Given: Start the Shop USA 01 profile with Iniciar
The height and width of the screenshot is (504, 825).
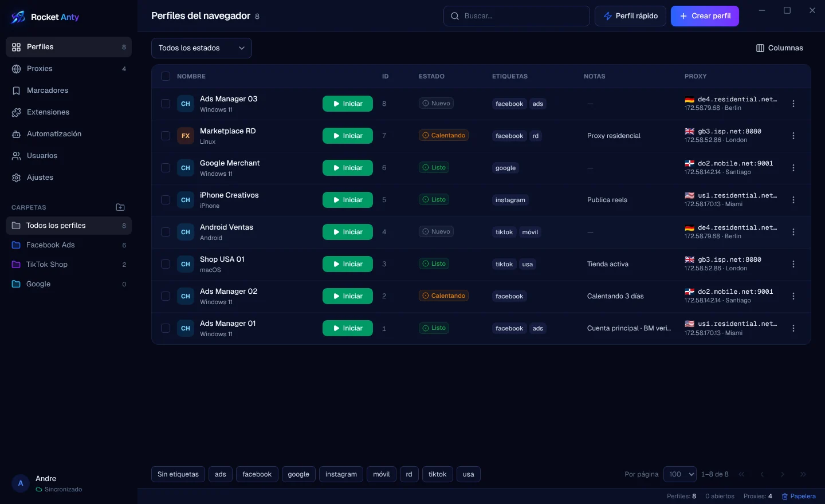Looking at the screenshot, I should pyautogui.click(x=348, y=264).
